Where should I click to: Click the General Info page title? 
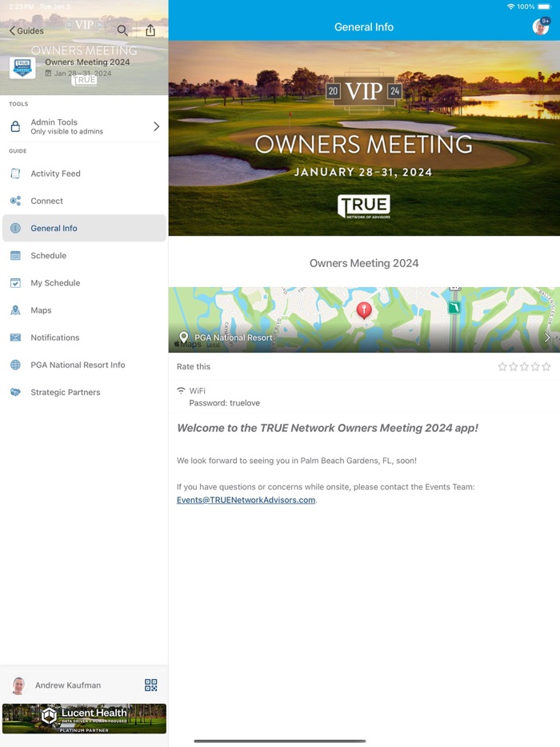[364, 27]
